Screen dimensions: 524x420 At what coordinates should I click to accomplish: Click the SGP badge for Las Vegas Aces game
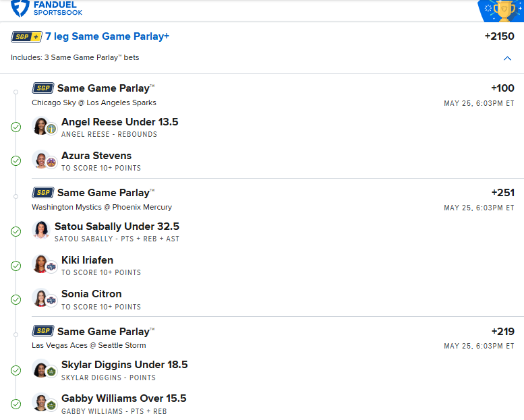43,331
